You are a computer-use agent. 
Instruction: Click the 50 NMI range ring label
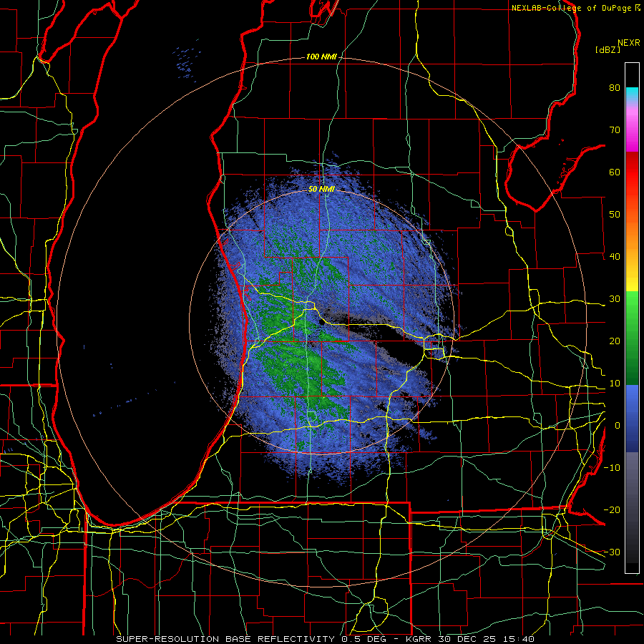point(321,190)
